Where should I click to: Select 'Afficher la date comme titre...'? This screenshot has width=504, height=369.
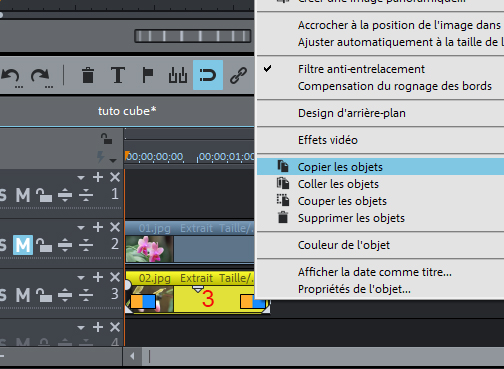tap(380, 272)
